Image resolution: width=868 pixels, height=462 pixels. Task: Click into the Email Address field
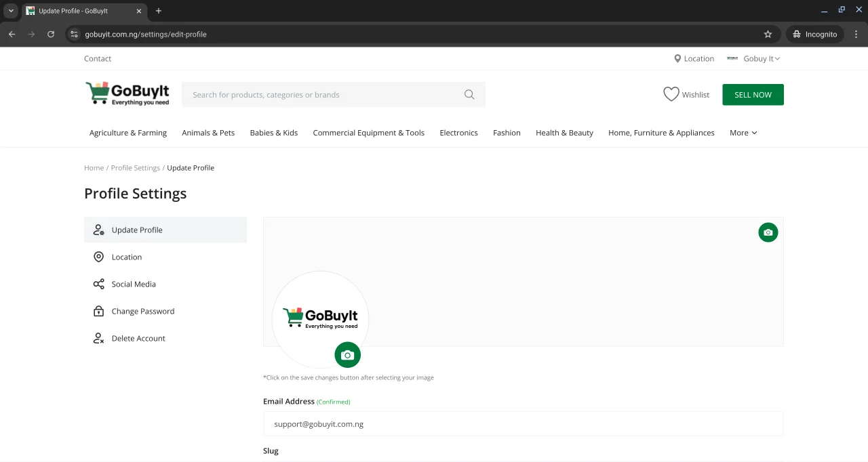523,424
